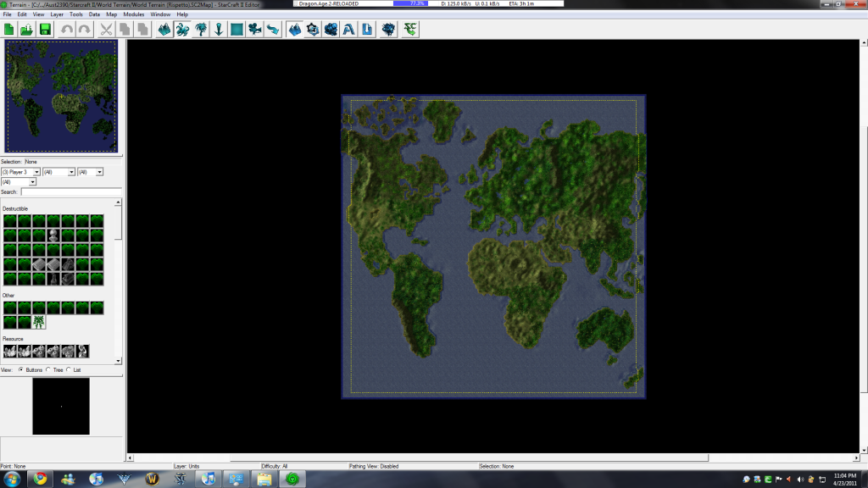Image resolution: width=868 pixels, height=488 pixels.
Task: Open the Edit menu
Action: (22, 14)
